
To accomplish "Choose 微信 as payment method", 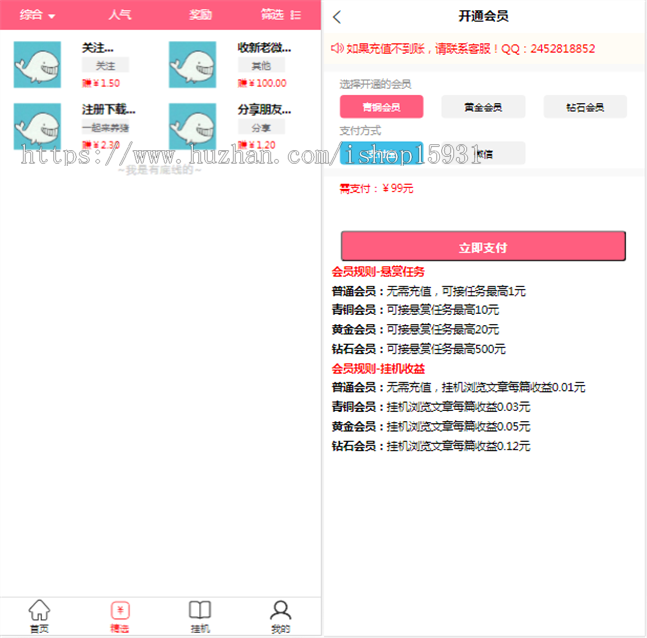I will click(x=483, y=153).
